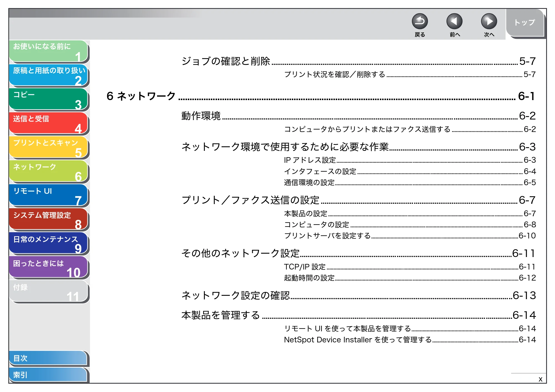Select the ネットワーク chapter 6 sidebar tab

[49, 172]
